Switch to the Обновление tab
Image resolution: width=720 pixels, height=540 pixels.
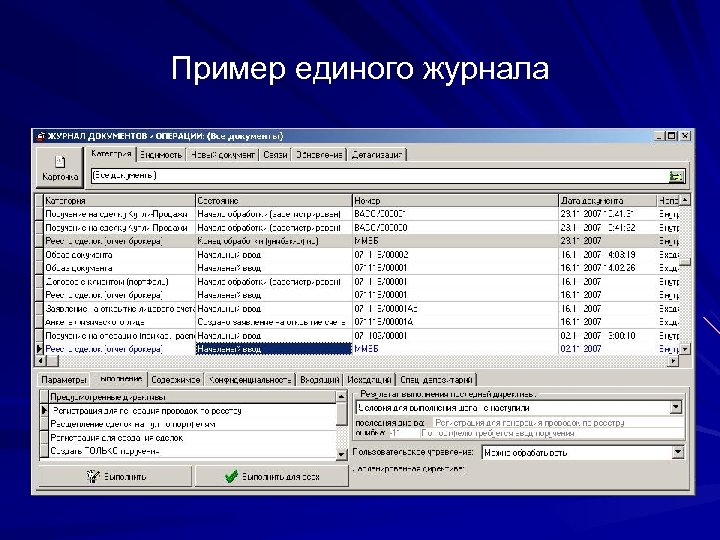(x=319, y=155)
